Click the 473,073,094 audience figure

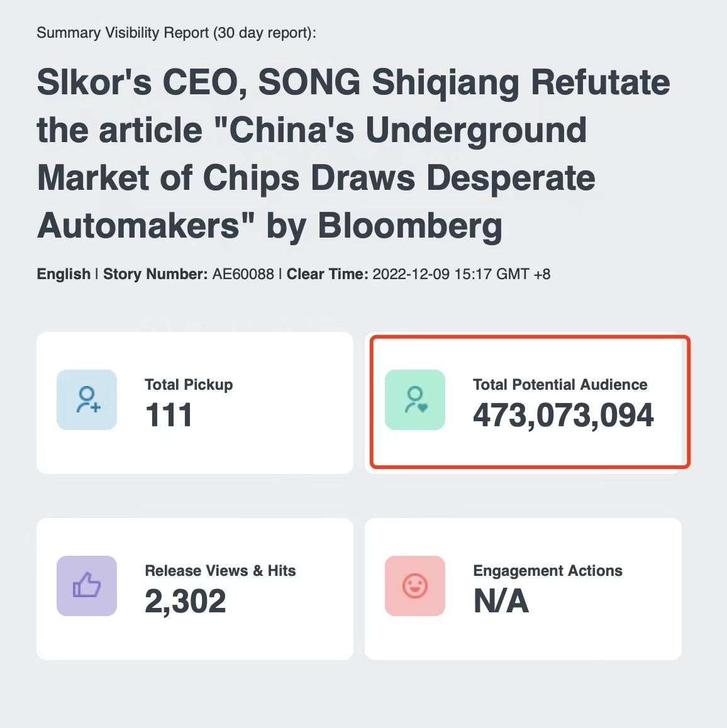563,416
